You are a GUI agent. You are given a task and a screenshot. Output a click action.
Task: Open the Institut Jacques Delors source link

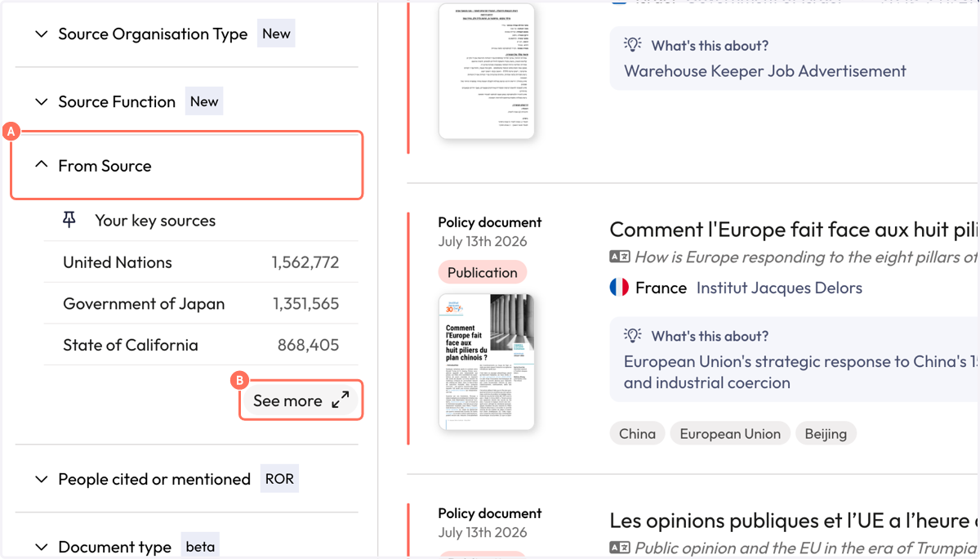(x=779, y=288)
